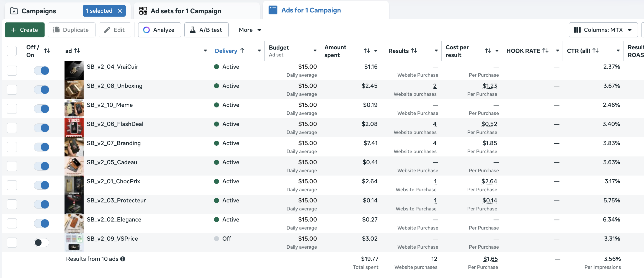Click the Campaigns folder icon
The image size is (644, 278).
click(x=14, y=11)
